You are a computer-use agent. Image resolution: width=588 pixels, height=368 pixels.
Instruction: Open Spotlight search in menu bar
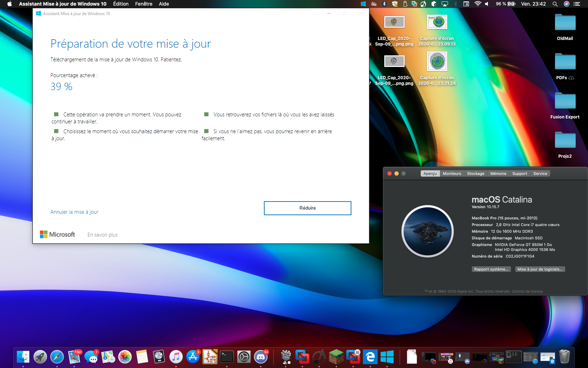point(555,4)
